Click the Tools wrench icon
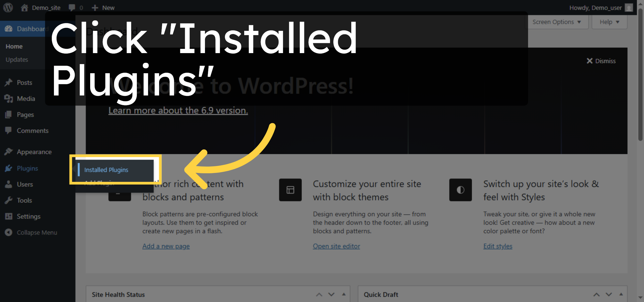This screenshot has height=302, width=644. point(9,200)
